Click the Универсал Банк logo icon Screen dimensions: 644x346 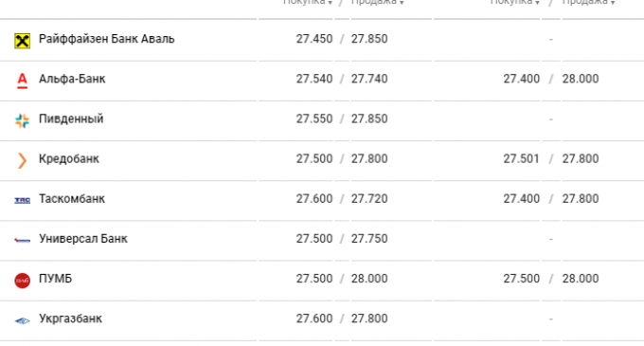(22, 240)
